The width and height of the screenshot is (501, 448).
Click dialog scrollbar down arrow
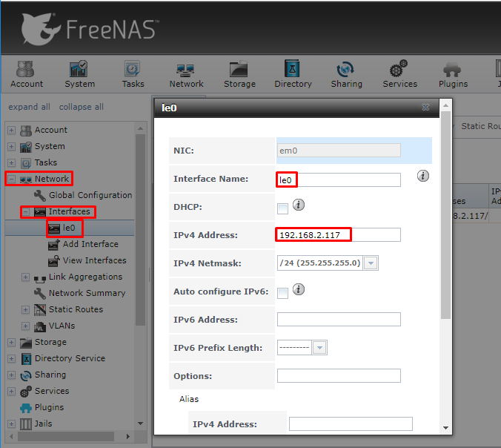click(445, 428)
